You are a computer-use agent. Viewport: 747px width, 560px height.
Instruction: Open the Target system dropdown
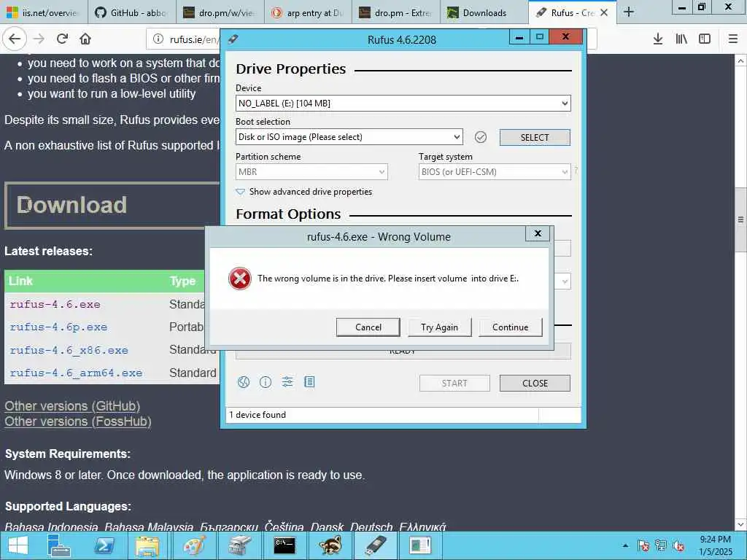pos(495,172)
